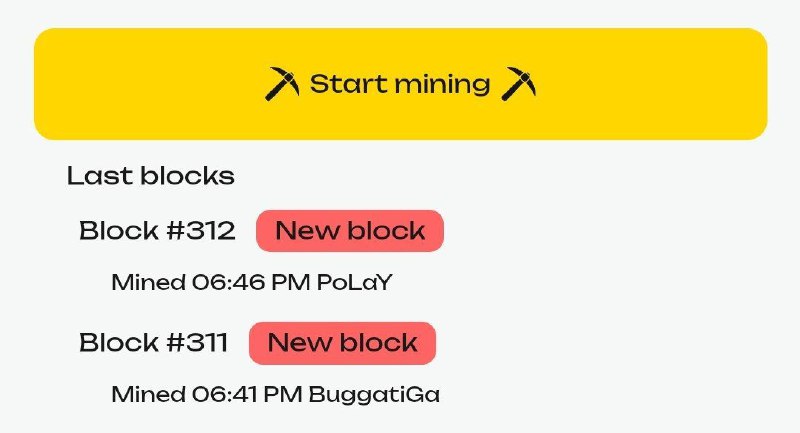Click the word Mined under Block #311
Screen dimensions: 800x433
148,394
